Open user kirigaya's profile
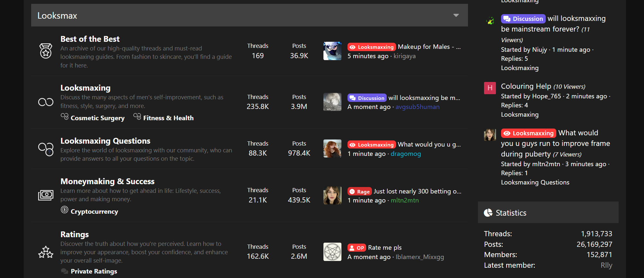The image size is (644, 278). (x=404, y=56)
